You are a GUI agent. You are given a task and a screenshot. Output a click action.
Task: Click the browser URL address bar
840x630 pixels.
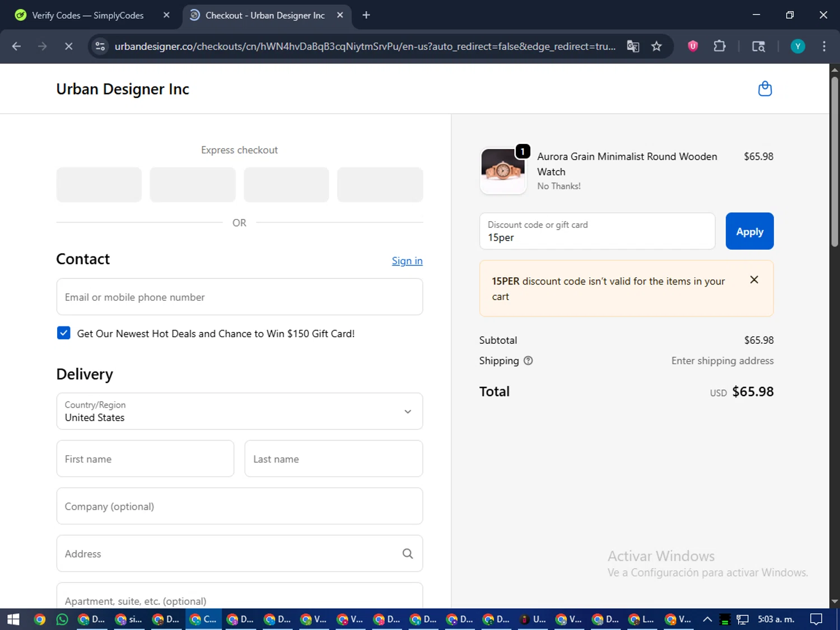click(365, 46)
